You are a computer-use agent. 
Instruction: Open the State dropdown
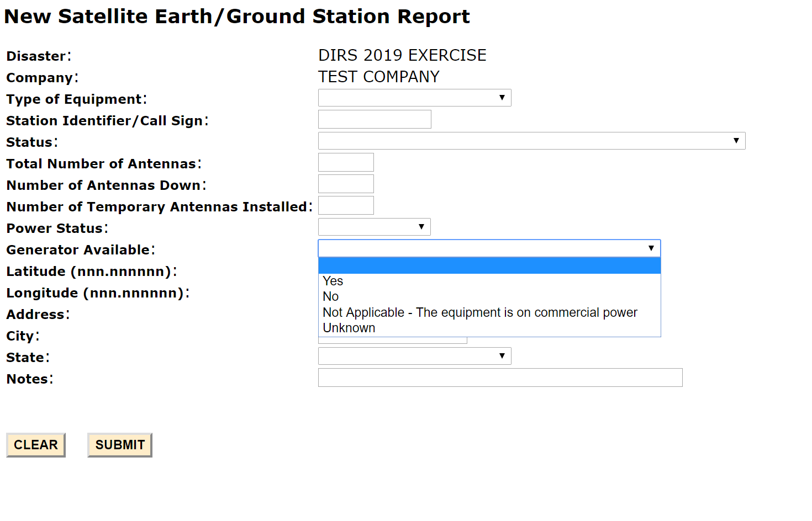(x=414, y=356)
